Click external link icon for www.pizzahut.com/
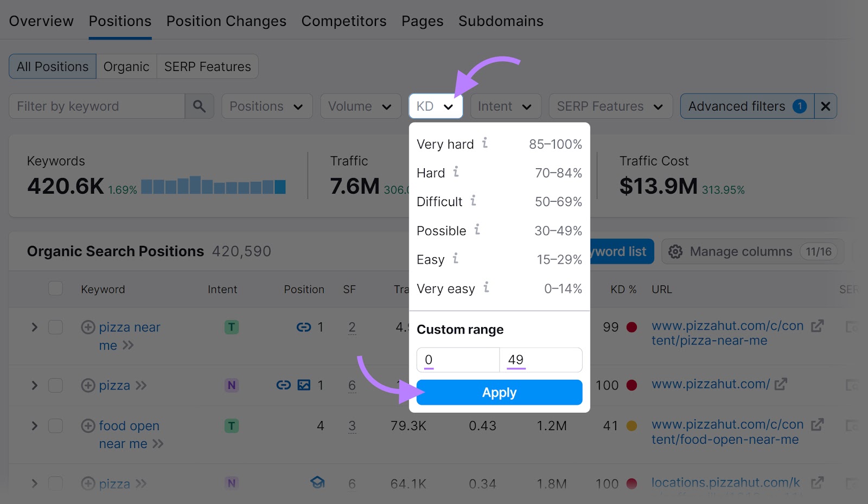The image size is (868, 504). coord(781,384)
